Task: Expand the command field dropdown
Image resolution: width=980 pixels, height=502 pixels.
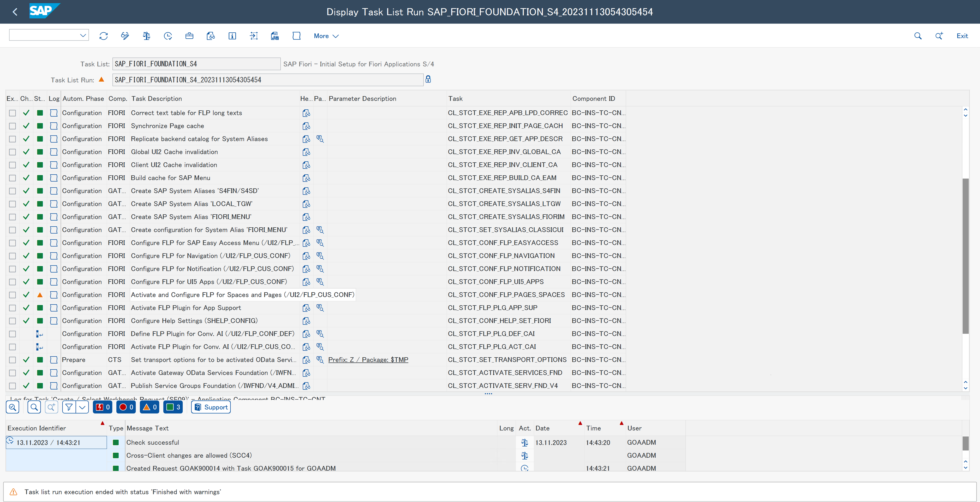Action: (x=83, y=36)
